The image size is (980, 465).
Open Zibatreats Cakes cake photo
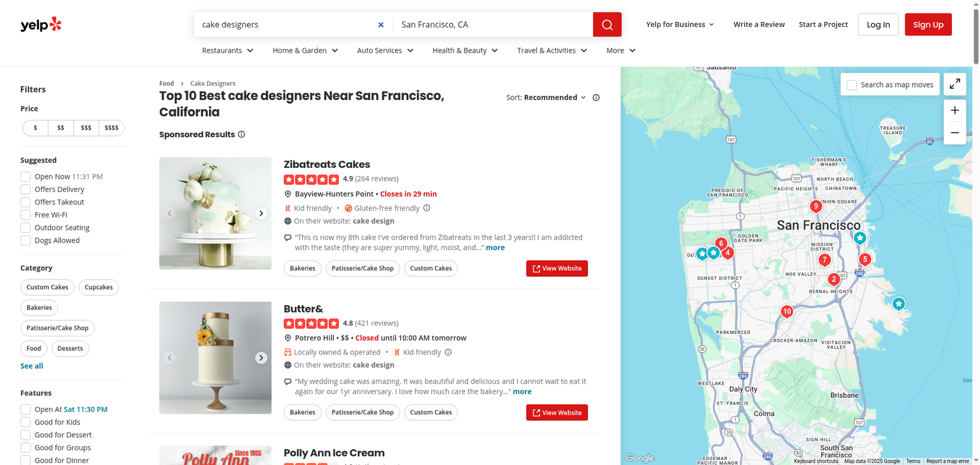click(x=215, y=213)
